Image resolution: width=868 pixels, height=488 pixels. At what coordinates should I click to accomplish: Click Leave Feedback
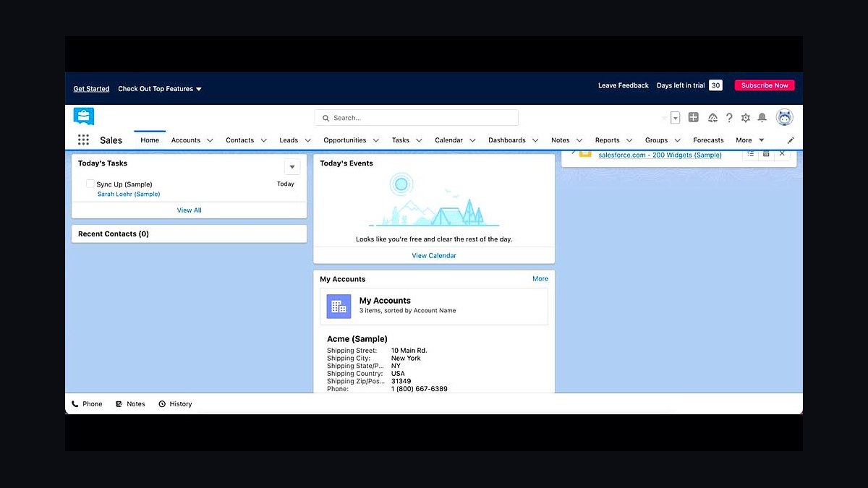[x=624, y=85]
